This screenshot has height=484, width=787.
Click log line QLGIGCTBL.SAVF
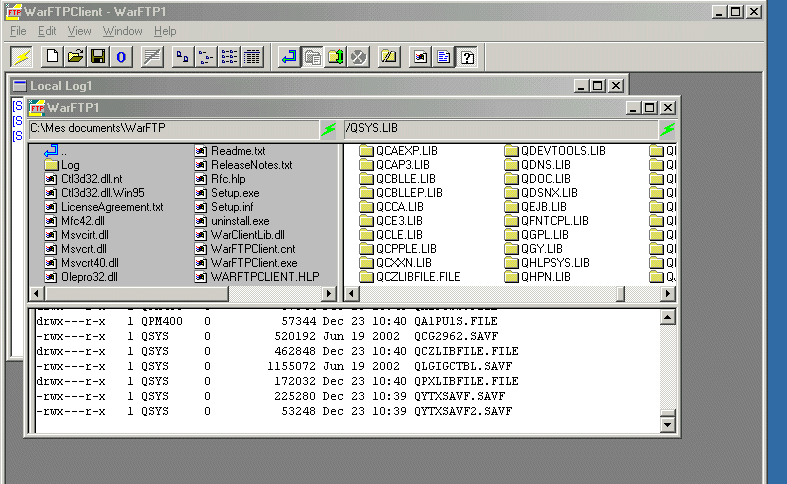coord(274,366)
